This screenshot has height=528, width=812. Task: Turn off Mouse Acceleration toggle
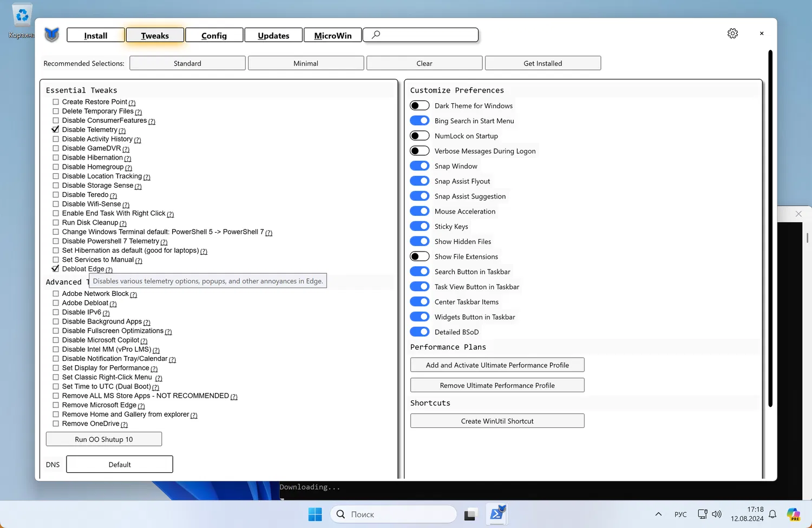pos(420,211)
